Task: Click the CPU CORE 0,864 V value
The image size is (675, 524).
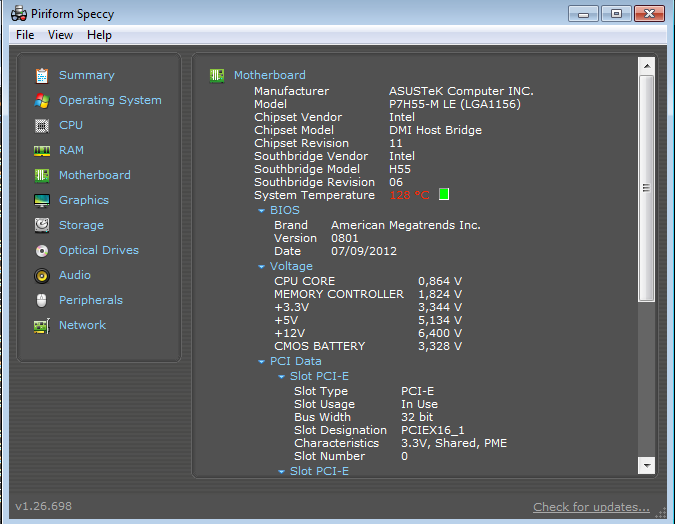Action: [440, 282]
